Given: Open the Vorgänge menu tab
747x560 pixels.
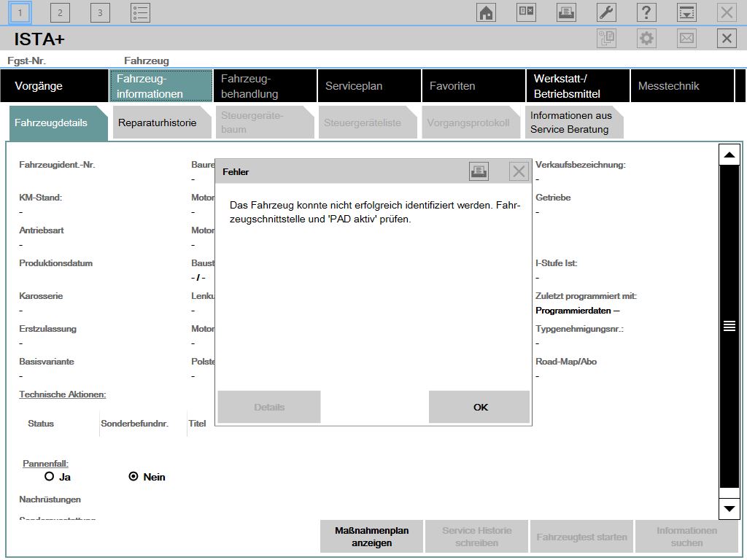Looking at the screenshot, I should click(54, 86).
